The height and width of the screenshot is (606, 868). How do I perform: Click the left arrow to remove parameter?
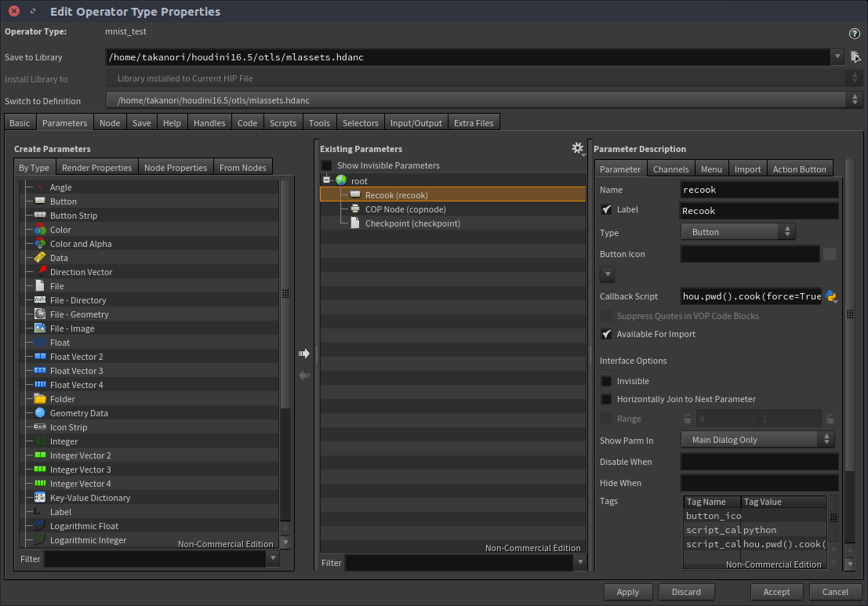tap(304, 376)
